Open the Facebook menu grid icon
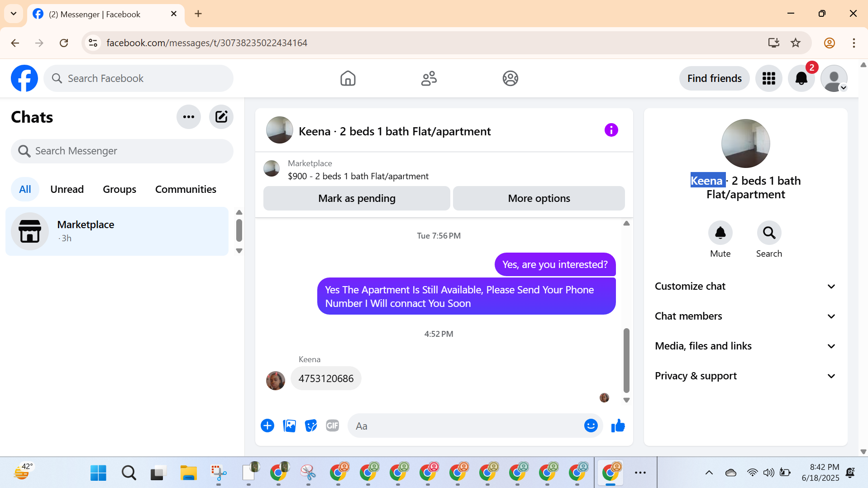This screenshot has width=868, height=488. pos(768,78)
